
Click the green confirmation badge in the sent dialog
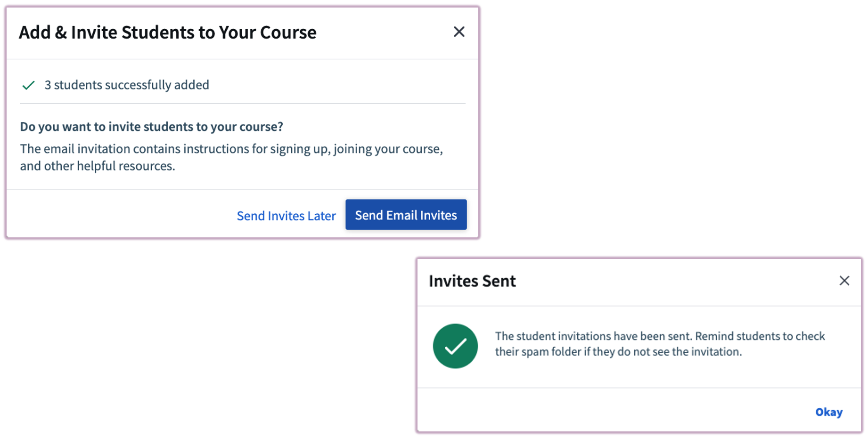tap(455, 346)
